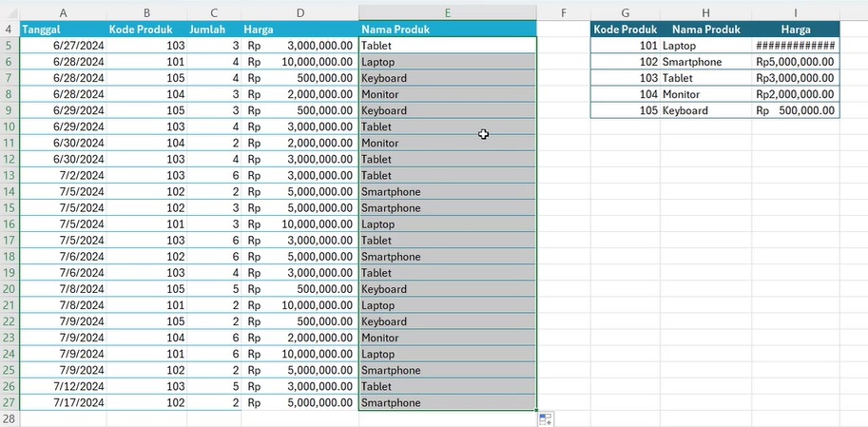Click the Nama Produk header in column E
This screenshot has height=427, width=868.
pos(447,29)
